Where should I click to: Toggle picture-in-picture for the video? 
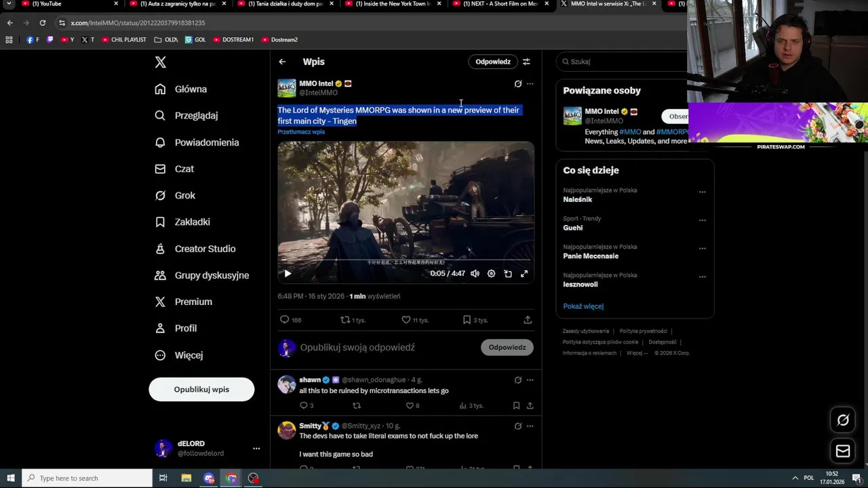508,274
